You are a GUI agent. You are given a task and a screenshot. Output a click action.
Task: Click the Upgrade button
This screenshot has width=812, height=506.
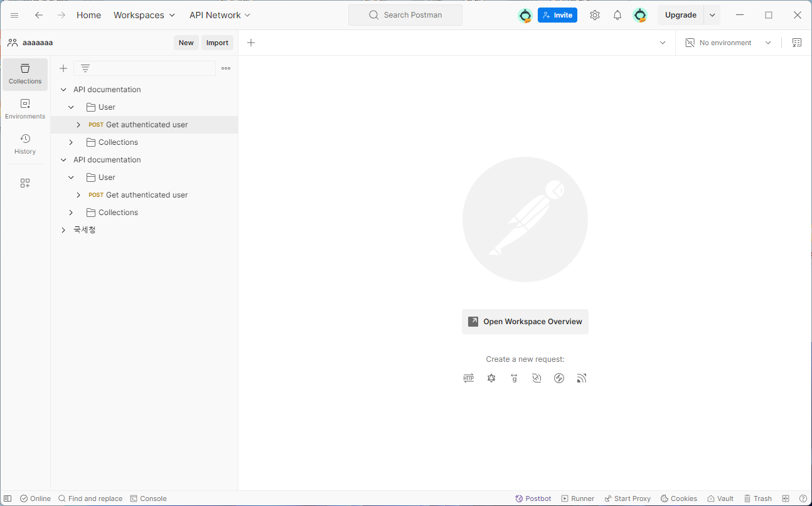[x=681, y=15]
